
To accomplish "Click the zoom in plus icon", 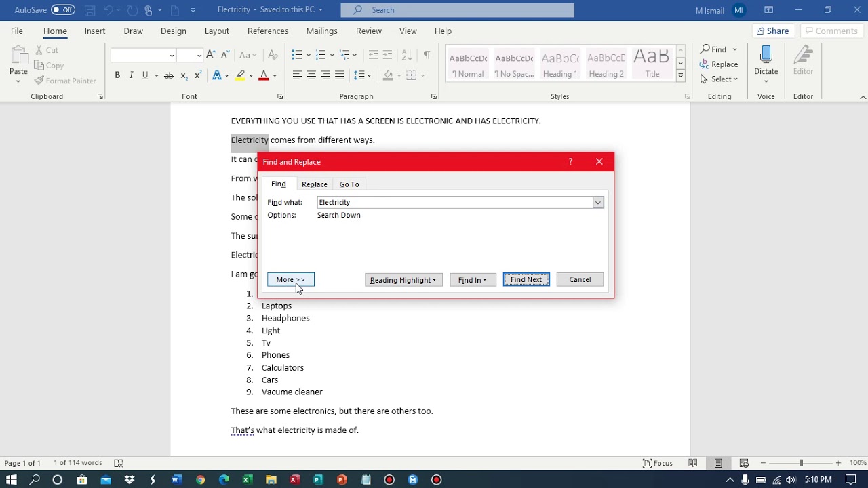I will [839, 463].
